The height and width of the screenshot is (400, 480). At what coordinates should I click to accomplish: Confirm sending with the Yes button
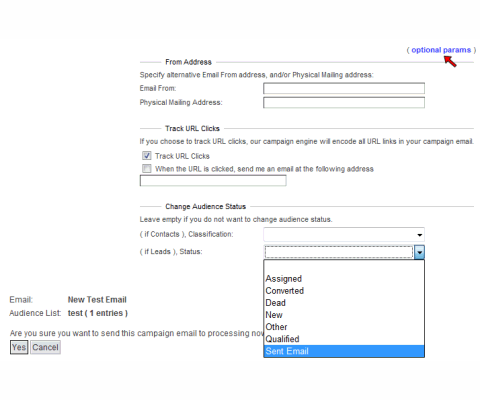point(19,347)
